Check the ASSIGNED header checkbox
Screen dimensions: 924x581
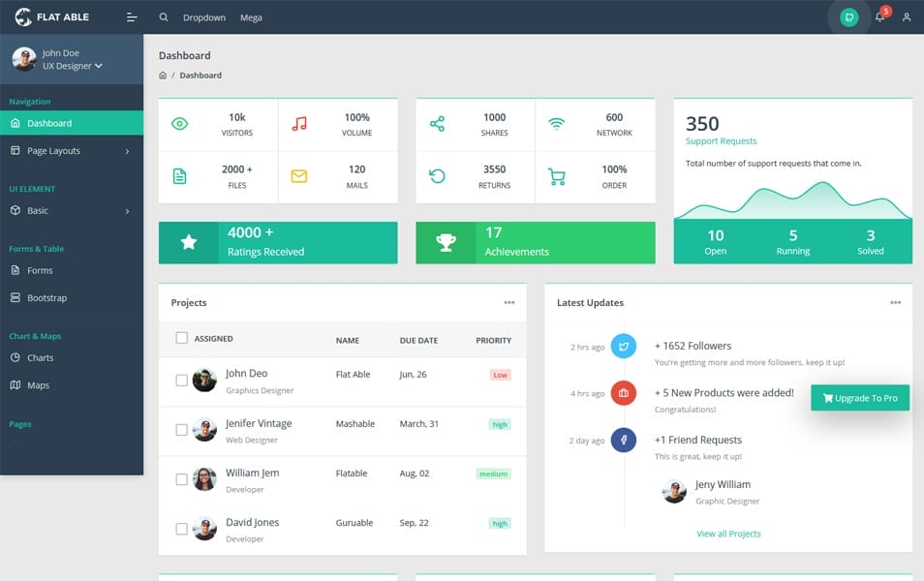(180, 338)
